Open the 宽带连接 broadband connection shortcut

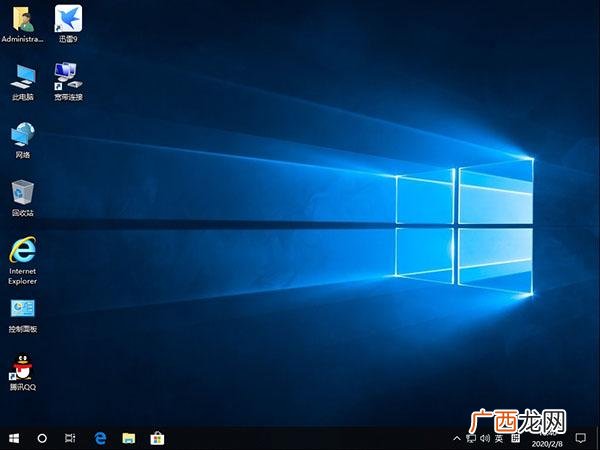(x=68, y=82)
